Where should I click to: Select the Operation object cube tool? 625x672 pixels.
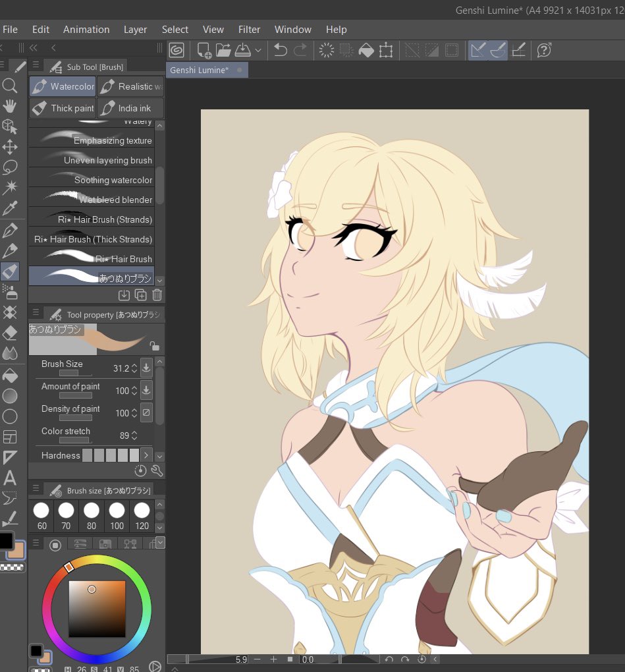[x=9, y=126]
